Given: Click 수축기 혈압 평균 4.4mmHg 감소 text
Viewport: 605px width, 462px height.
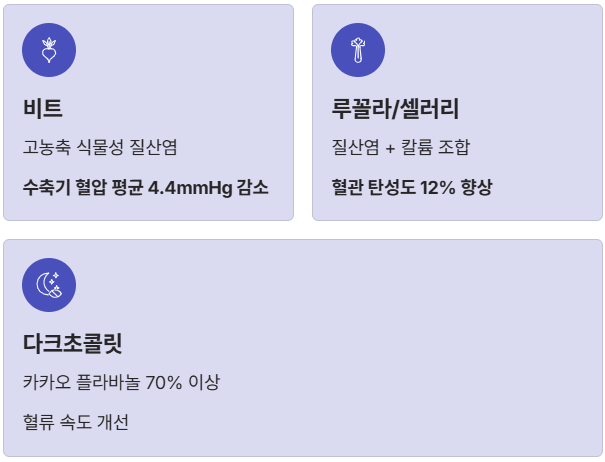Looking at the screenshot, I should tap(145, 188).
